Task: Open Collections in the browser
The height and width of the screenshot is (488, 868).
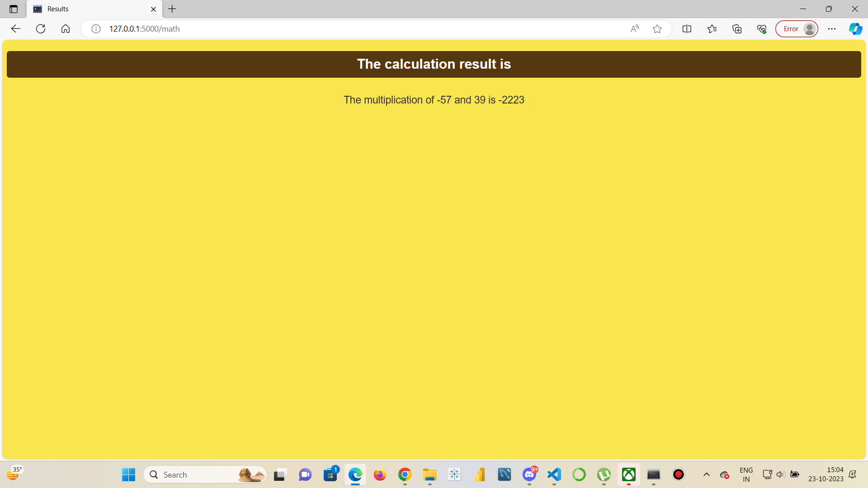Action: pos(737,28)
